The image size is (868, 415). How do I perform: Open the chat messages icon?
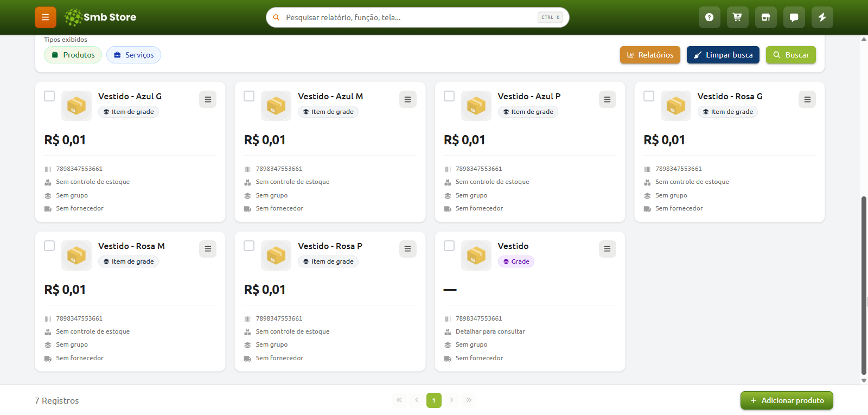[x=794, y=17]
